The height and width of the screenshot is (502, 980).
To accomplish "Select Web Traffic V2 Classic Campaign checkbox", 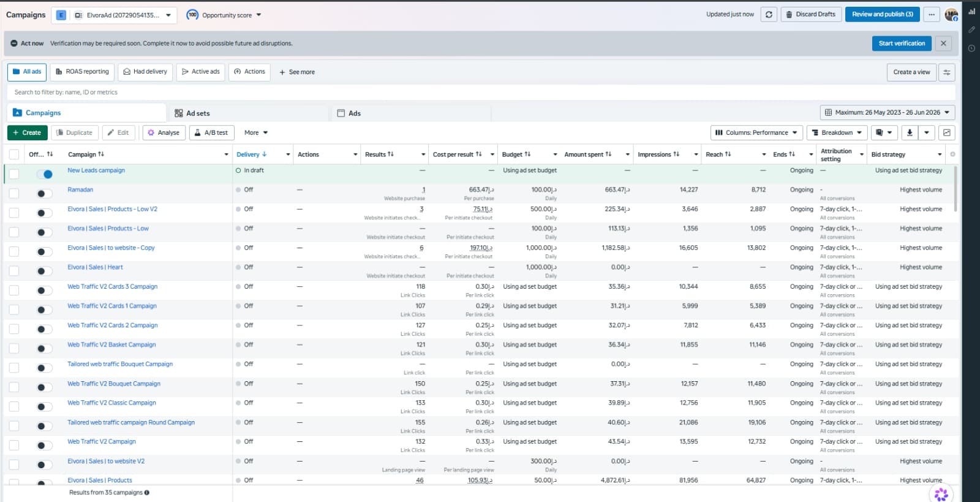I will [14, 406].
